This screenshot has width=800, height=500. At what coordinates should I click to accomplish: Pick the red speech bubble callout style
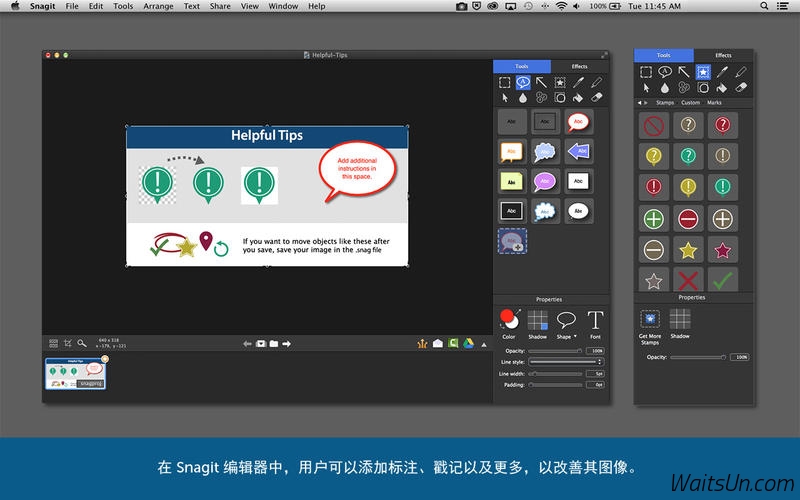coord(578,121)
